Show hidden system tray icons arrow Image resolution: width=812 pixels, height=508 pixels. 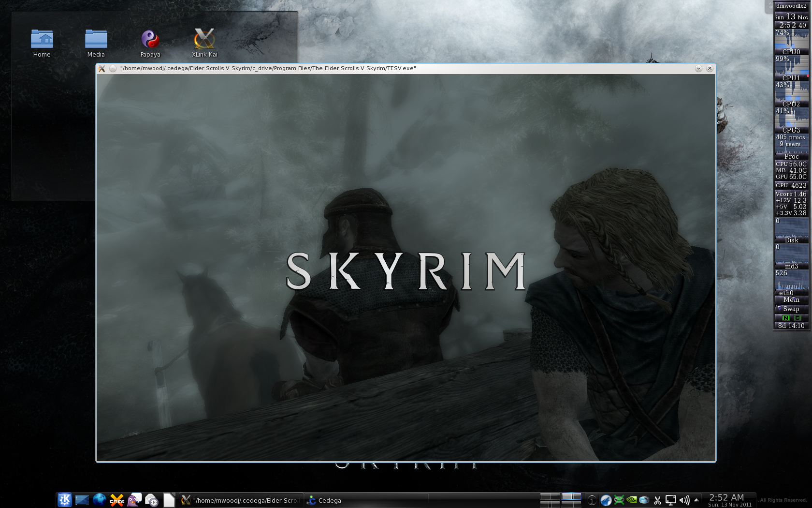(x=696, y=500)
